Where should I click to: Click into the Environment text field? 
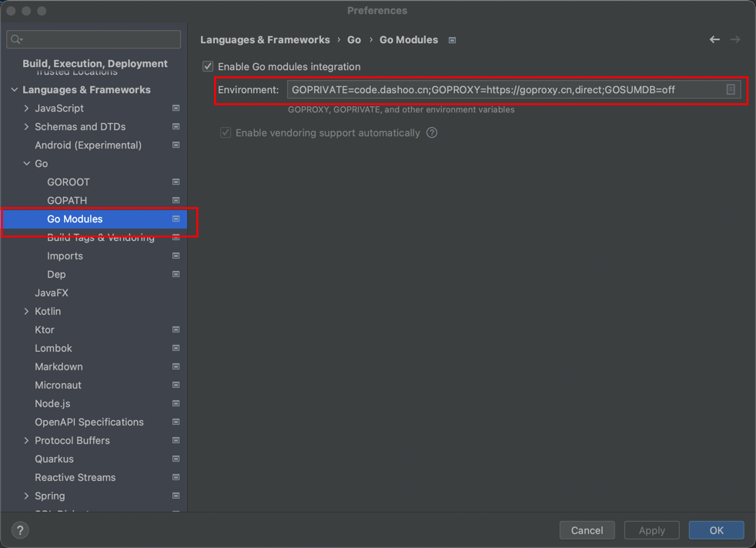pos(500,90)
